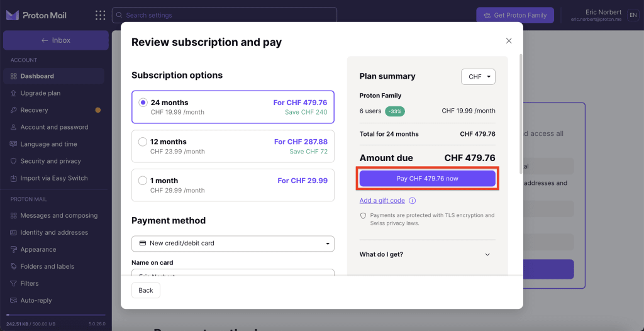The height and width of the screenshot is (331, 644).
Task: Go to Upgrade plan in sidebar
Action: pyautogui.click(x=54, y=93)
